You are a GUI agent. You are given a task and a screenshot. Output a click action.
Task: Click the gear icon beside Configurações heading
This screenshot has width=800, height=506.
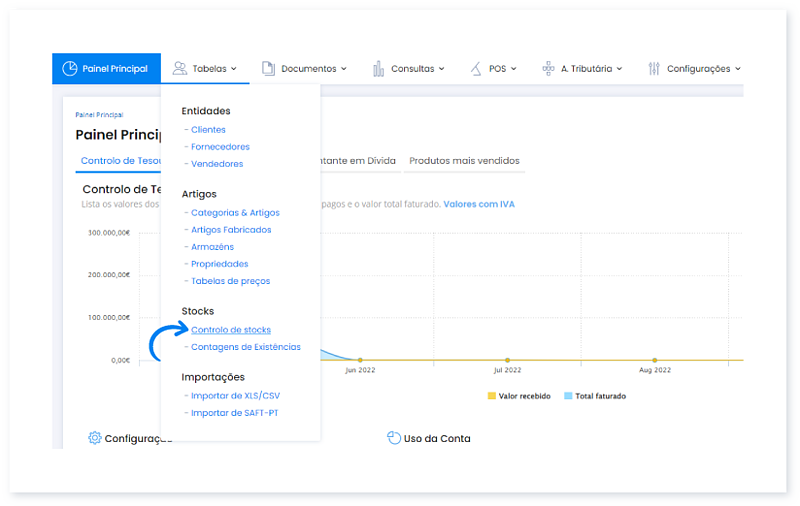tap(94, 438)
